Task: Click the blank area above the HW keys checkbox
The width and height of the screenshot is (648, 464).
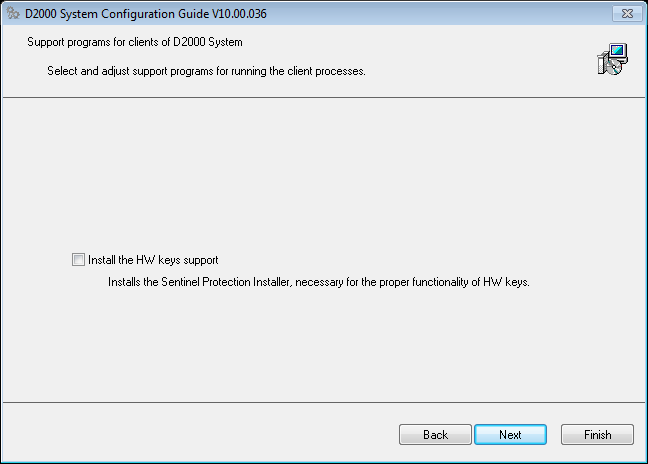Action: click(x=300, y=180)
